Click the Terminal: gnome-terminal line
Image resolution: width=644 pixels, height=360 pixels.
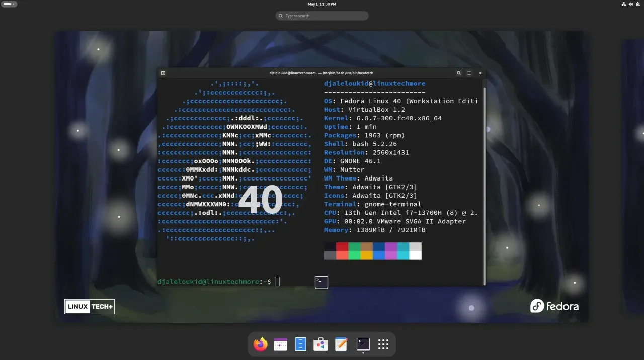click(x=372, y=204)
